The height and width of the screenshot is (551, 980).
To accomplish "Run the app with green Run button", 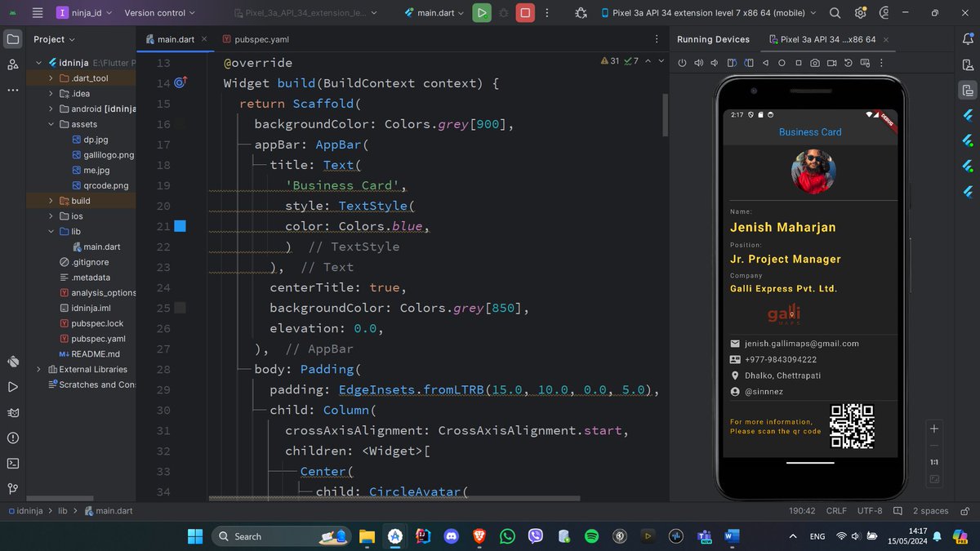I will pyautogui.click(x=482, y=13).
